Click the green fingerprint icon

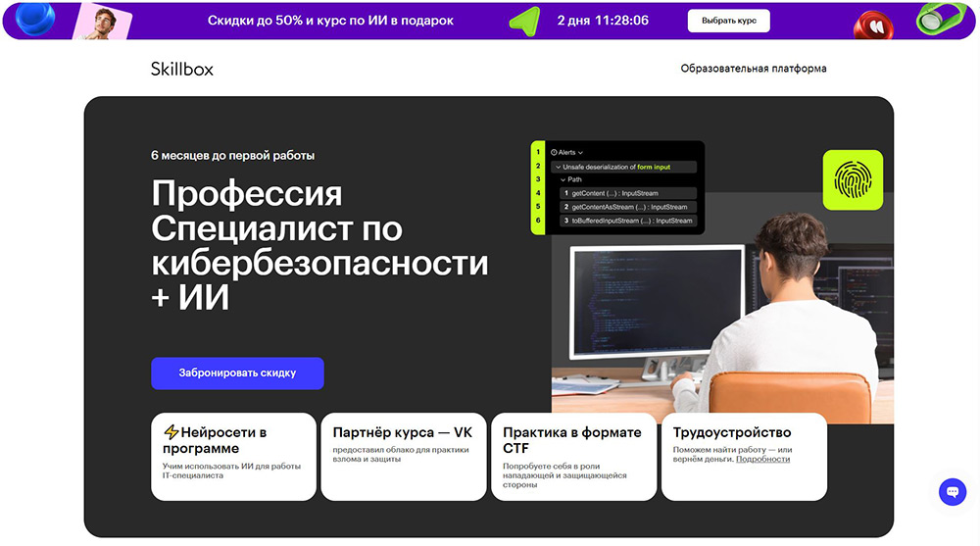tap(854, 180)
